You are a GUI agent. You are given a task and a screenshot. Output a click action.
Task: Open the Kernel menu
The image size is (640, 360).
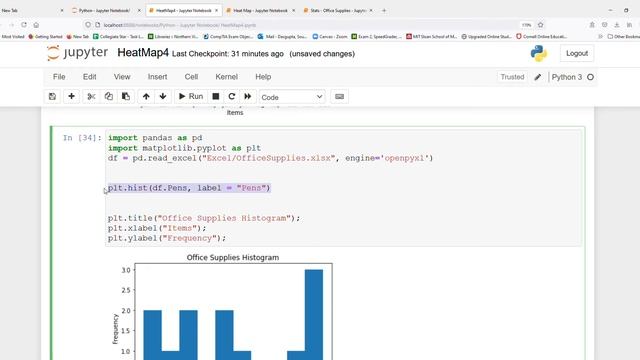coord(227,77)
